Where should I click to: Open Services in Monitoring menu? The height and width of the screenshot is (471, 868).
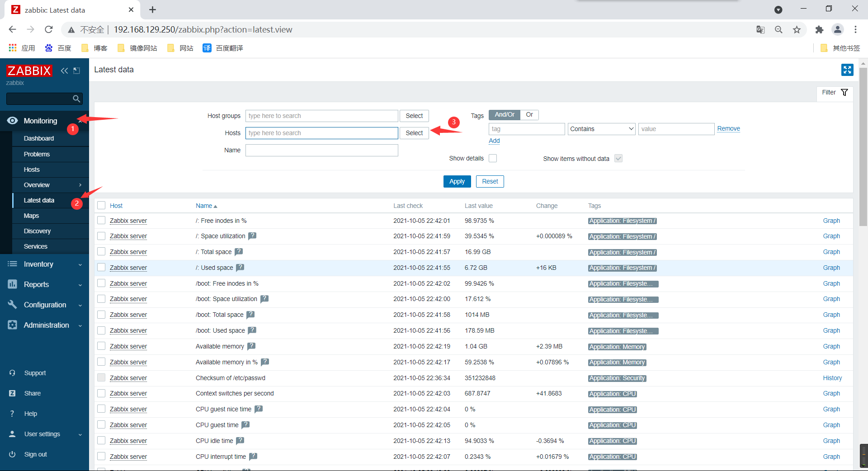click(x=50, y=246)
